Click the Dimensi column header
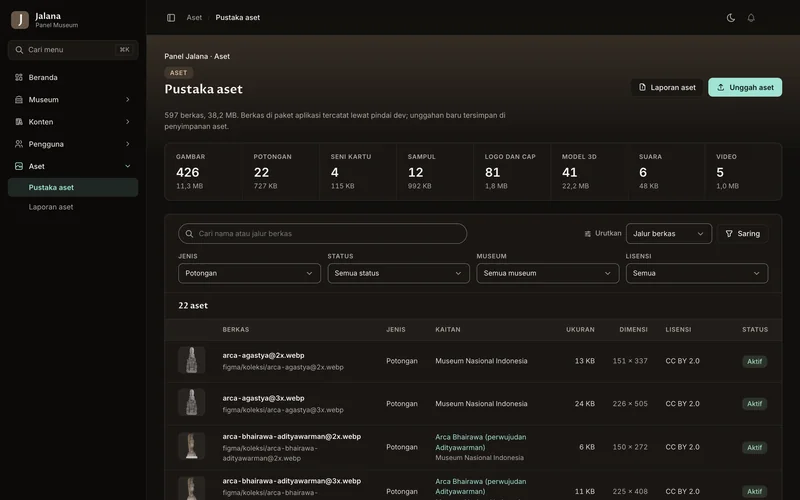The height and width of the screenshot is (500, 800). [633, 330]
